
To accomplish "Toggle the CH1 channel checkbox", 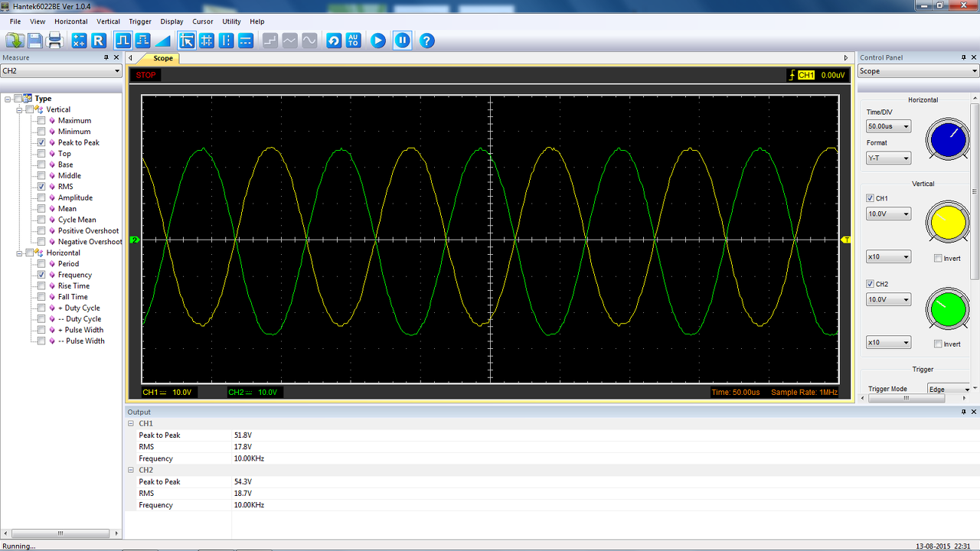I will click(x=870, y=198).
